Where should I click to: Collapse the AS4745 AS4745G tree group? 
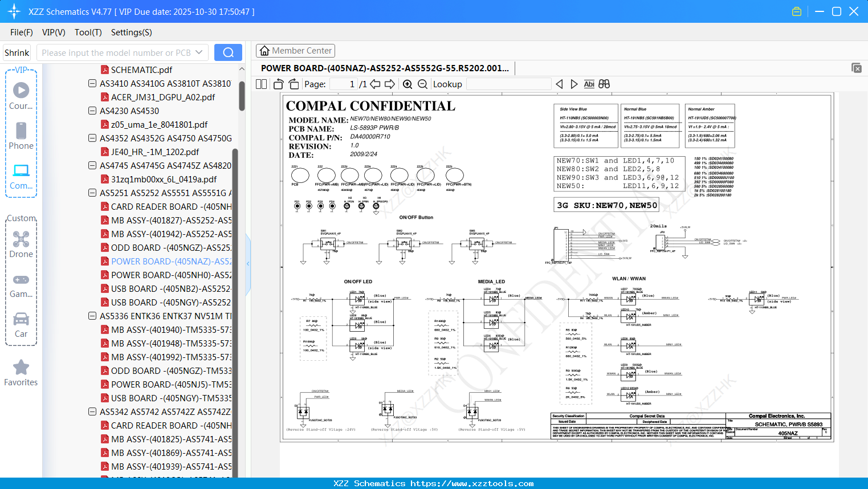coord(92,165)
